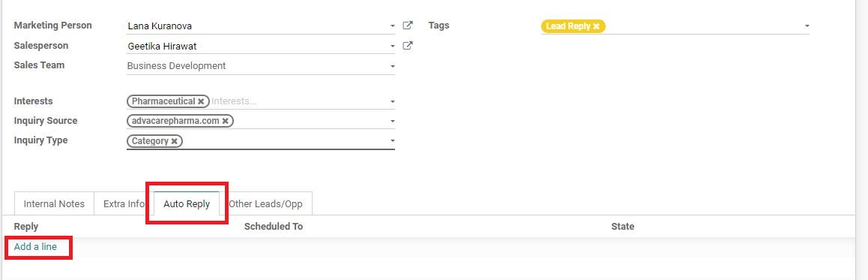Open Marketing Person external link icon
The width and height of the screenshot is (868, 280).
pos(408,26)
